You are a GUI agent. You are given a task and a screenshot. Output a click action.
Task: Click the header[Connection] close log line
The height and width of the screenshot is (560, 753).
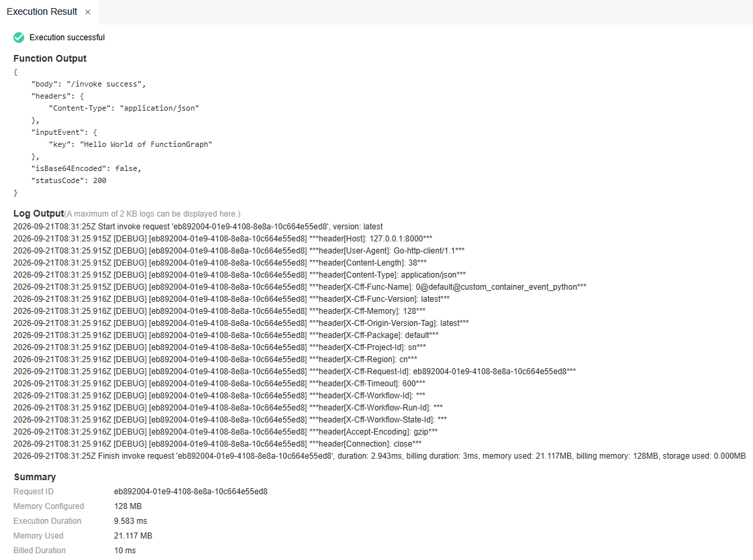[217, 444]
